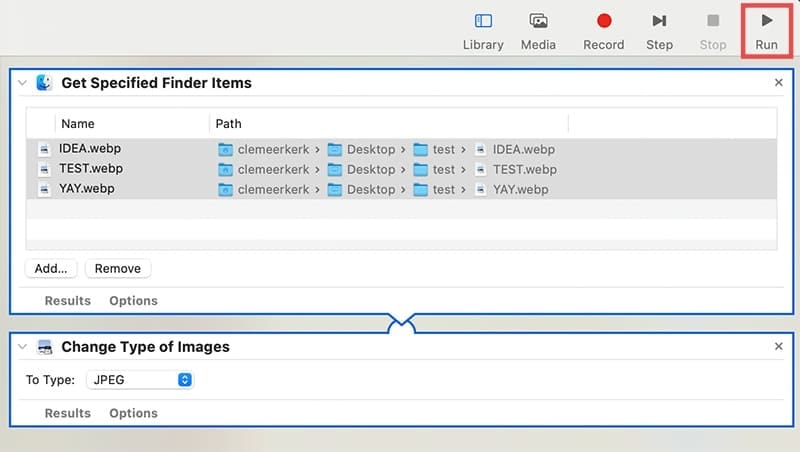Run the workflow with the Run button

(766, 31)
